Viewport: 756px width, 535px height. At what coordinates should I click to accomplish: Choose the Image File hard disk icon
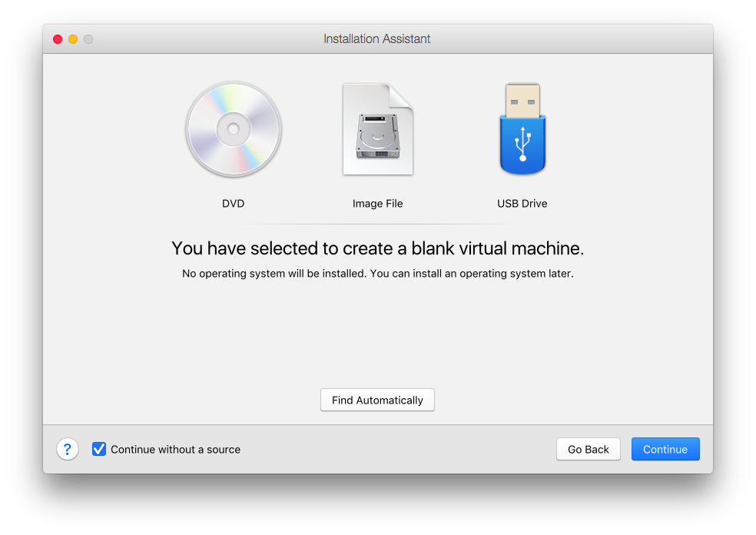click(377, 129)
